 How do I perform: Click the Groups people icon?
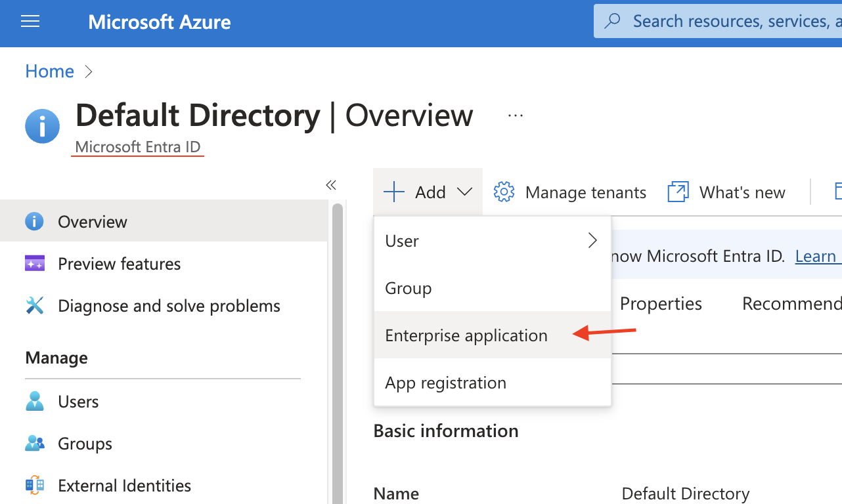coord(34,444)
